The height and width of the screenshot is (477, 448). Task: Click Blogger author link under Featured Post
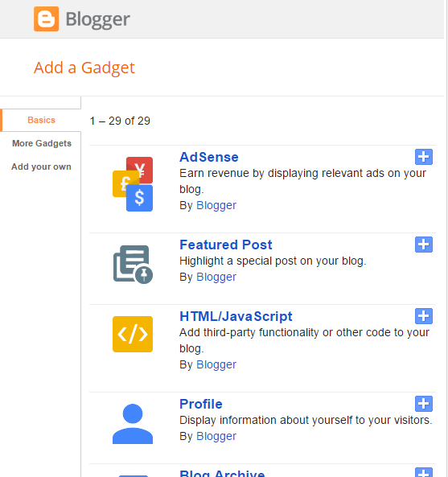[x=216, y=277]
